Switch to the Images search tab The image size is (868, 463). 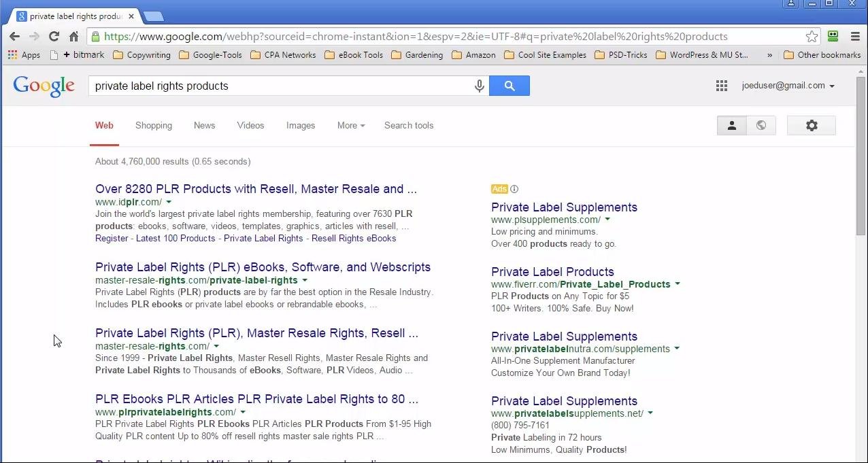pyautogui.click(x=300, y=126)
